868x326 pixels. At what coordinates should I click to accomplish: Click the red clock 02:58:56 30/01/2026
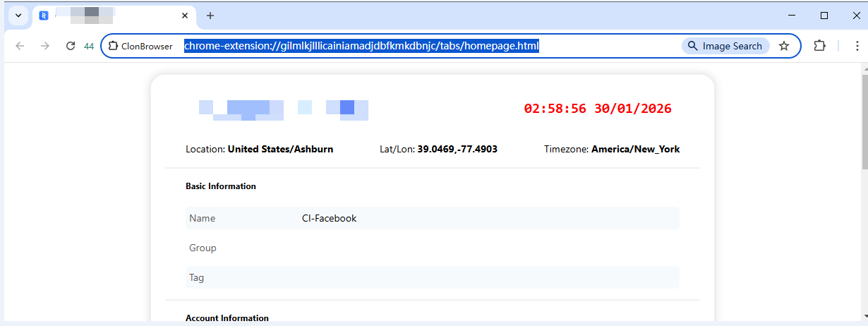click(x=598, y=109)
